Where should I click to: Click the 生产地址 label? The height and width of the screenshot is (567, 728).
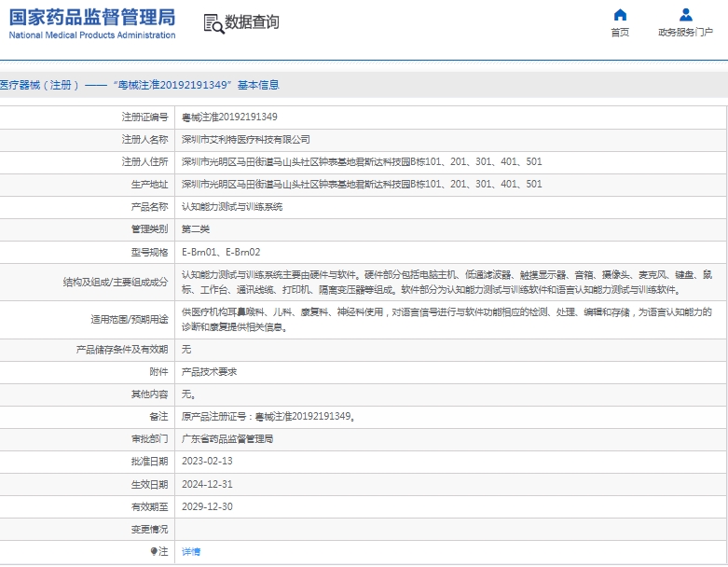pyautogui.click(x=149, y=185)
